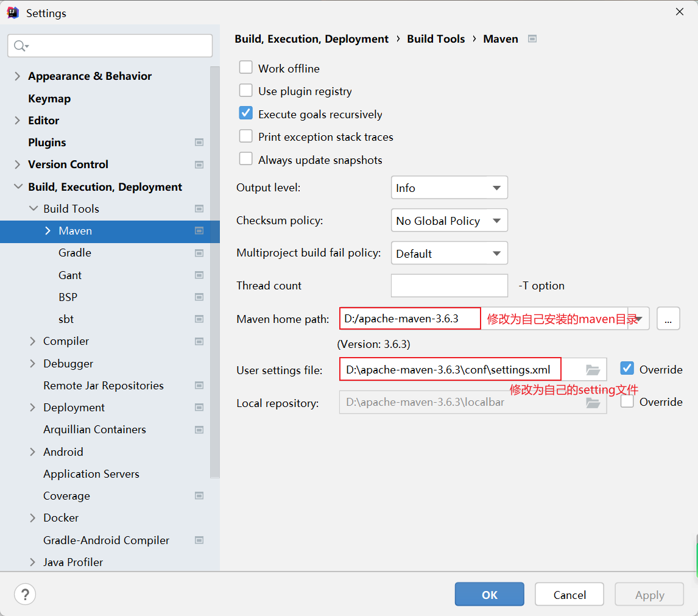Click folder icon in Local repository field

click(x=593, y=403)
